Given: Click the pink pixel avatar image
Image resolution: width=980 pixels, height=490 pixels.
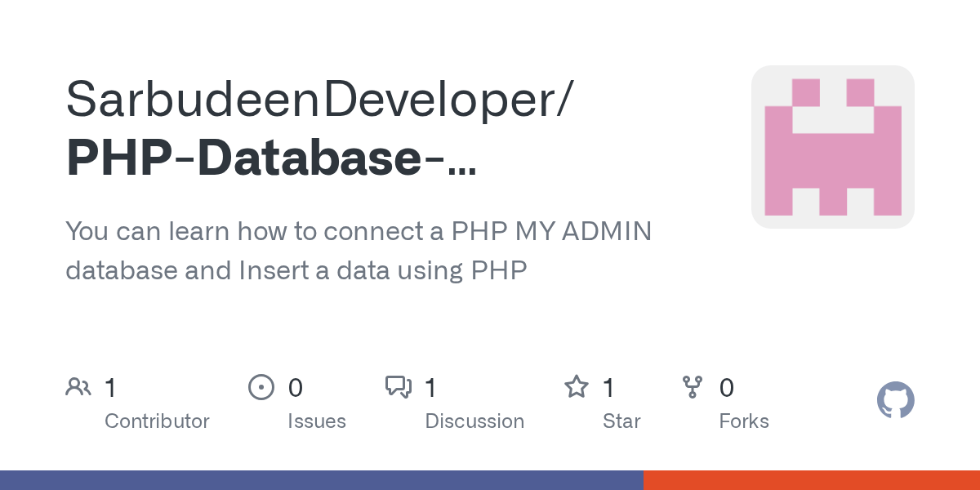Looking at the screenshot, I should (x=832, y=147).
